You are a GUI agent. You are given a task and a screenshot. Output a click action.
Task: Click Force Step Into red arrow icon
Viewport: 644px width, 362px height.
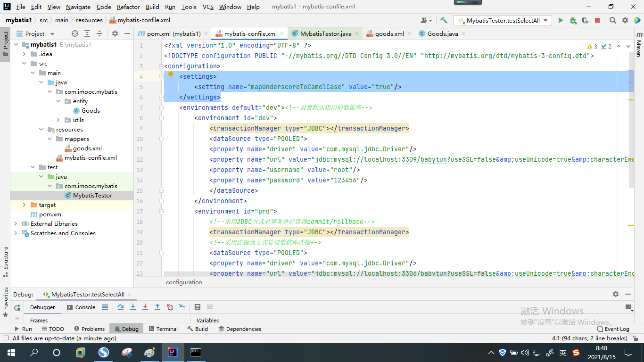tap(145, 307)
